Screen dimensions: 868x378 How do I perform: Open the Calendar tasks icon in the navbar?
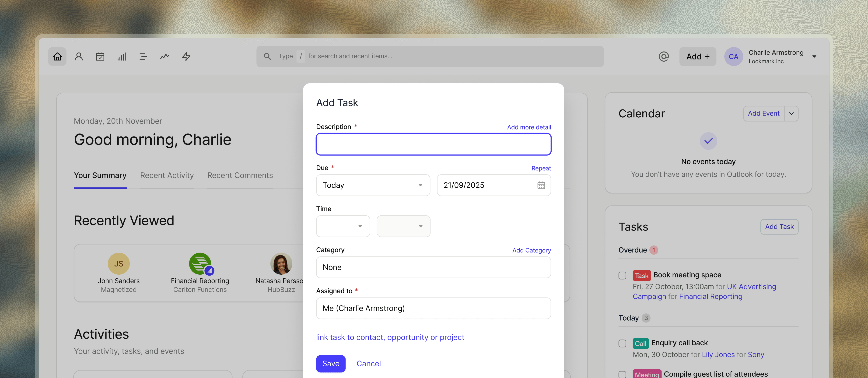(100, 56)
